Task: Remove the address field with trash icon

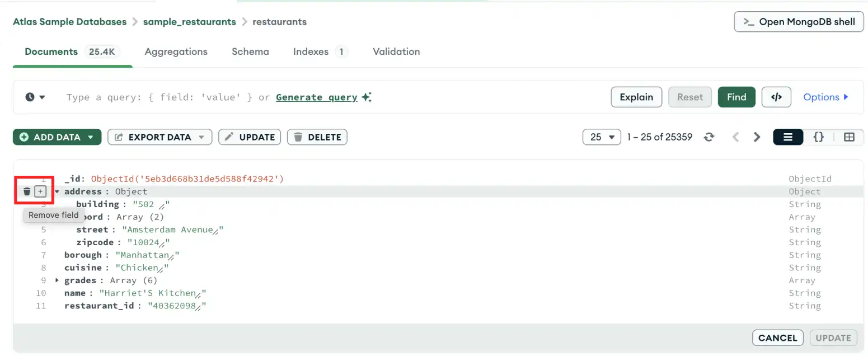Action: [26, 191]
